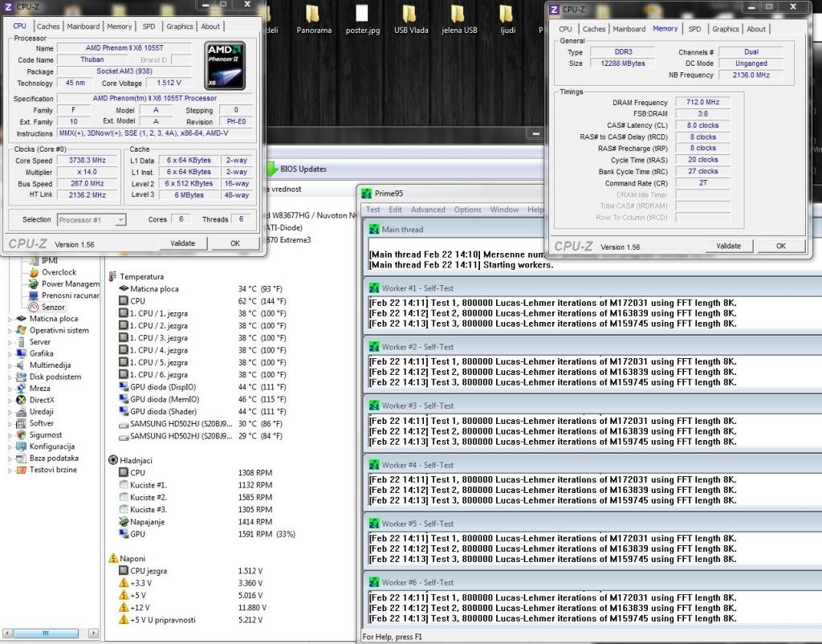Click the +12 V warning icon
The height and width of the screenshot is (644, 822).
coord(124,607)
